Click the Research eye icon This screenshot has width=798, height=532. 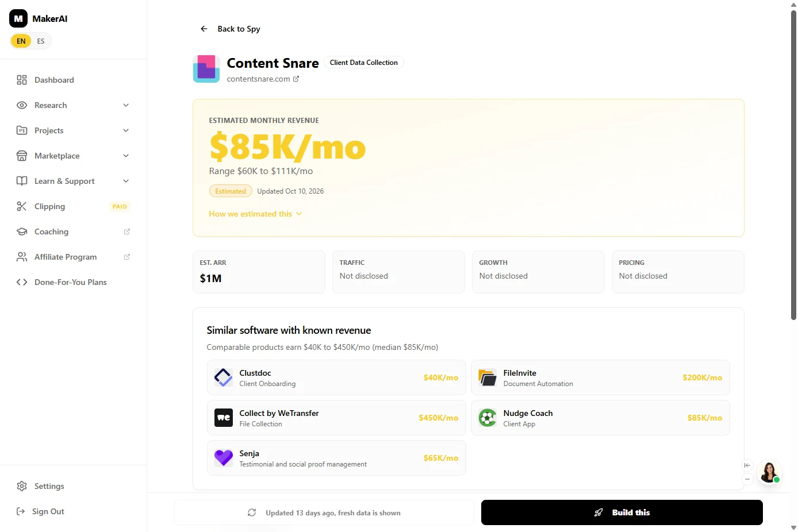(22, 105)
